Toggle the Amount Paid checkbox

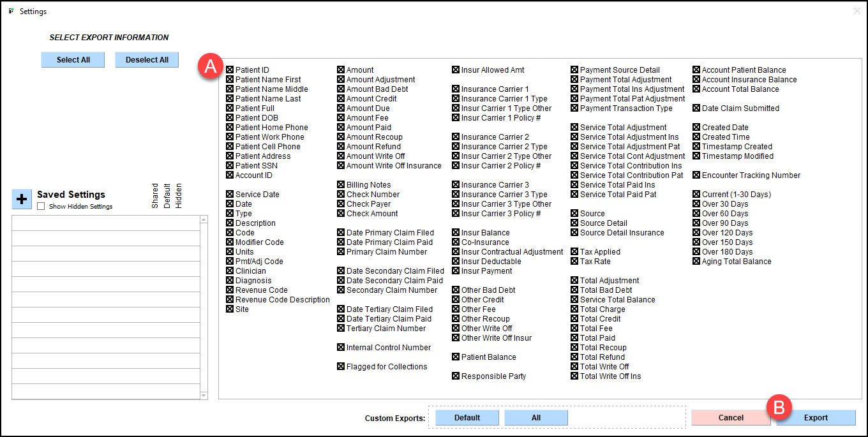341,128
